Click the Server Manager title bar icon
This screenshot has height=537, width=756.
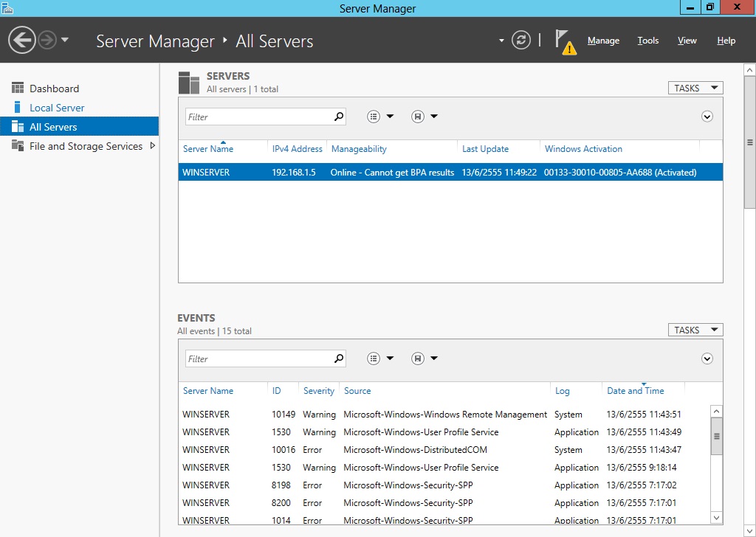coord(7,7)
